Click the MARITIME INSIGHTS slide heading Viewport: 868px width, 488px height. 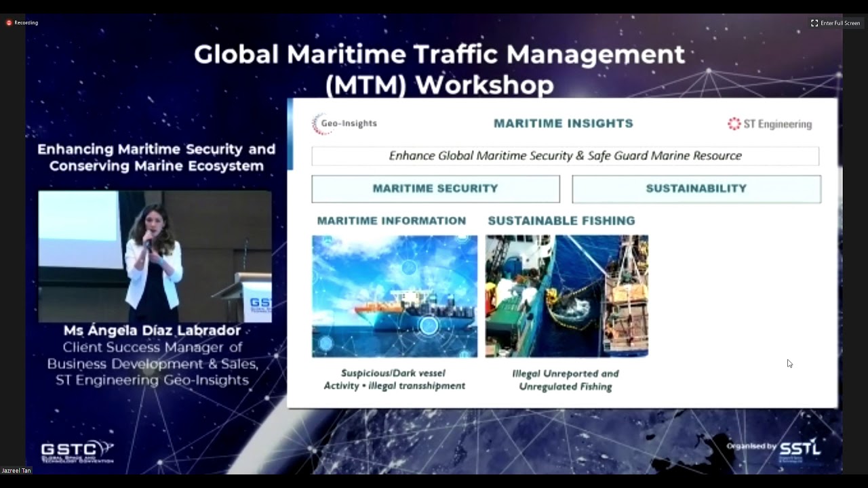point(564,123)
